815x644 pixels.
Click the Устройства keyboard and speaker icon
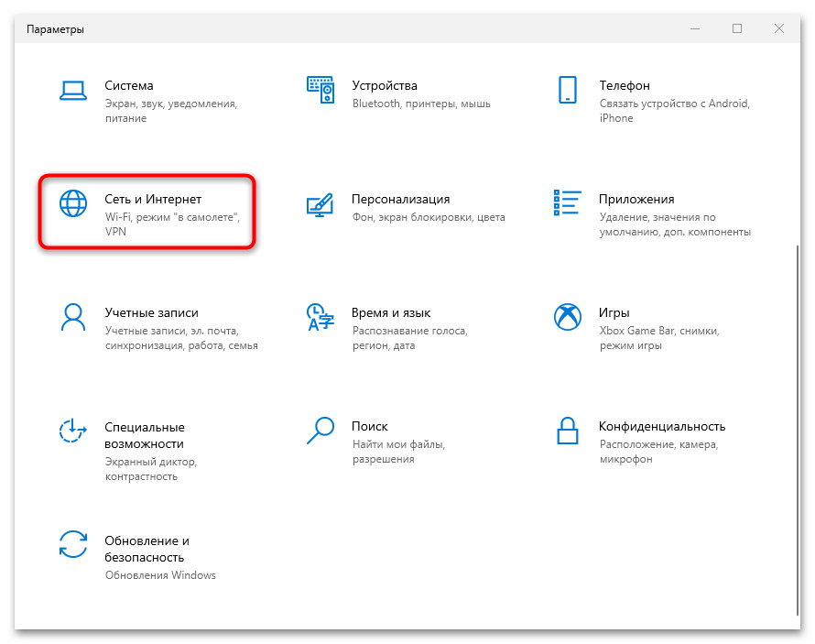point(321,90)
